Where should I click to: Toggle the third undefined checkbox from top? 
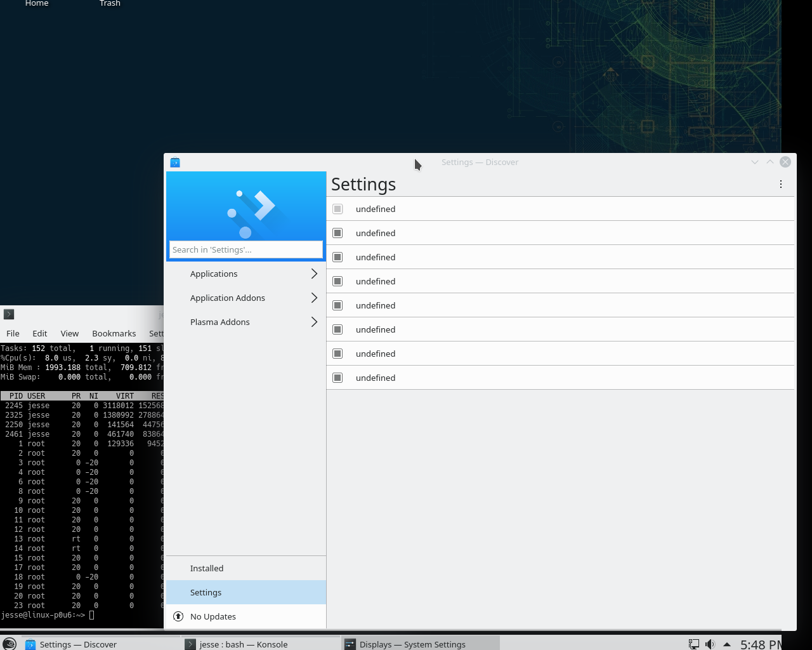[x=337, y=257]
